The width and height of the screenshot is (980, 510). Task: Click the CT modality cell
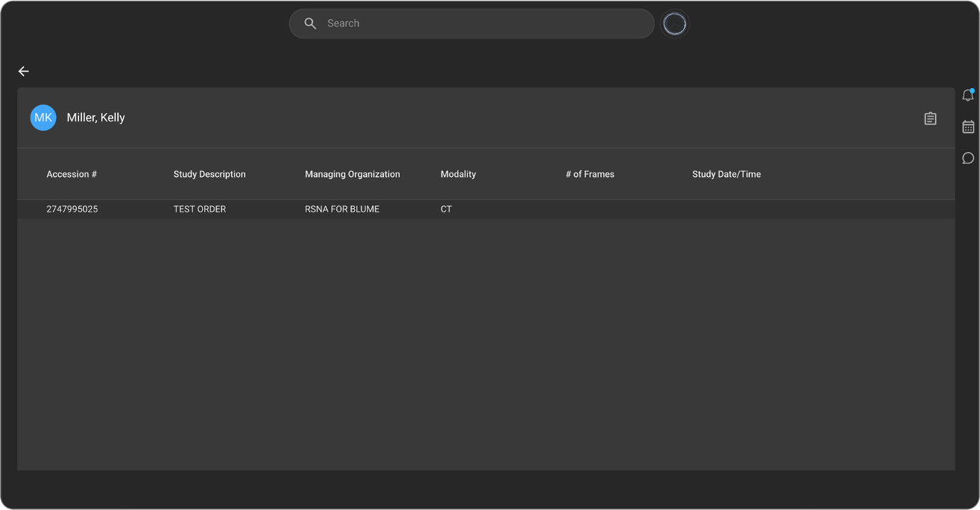pyautogui.click(x=446, y=210)
